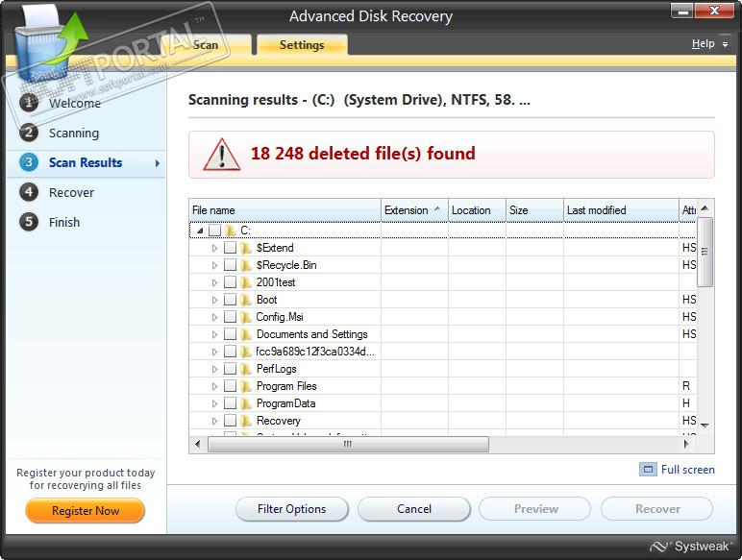Click the $Recycle.Bin folder icon
Screen dimensions: 742x560
point(245,265)
